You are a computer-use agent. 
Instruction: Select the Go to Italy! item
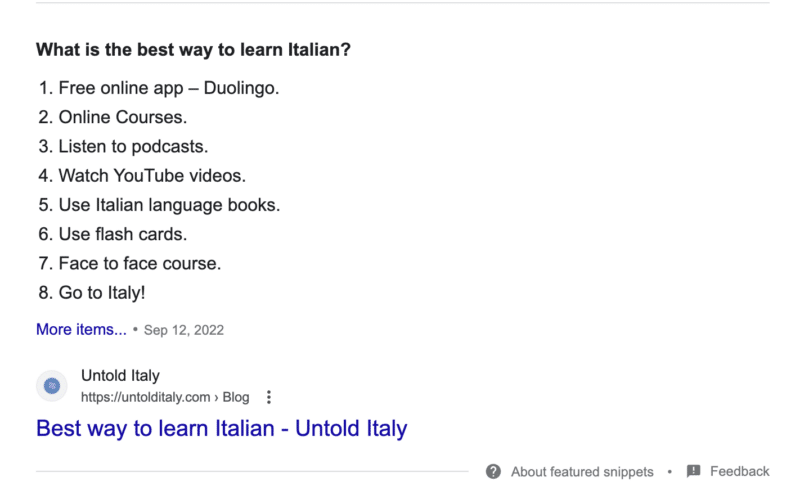(x=102, y=293)
